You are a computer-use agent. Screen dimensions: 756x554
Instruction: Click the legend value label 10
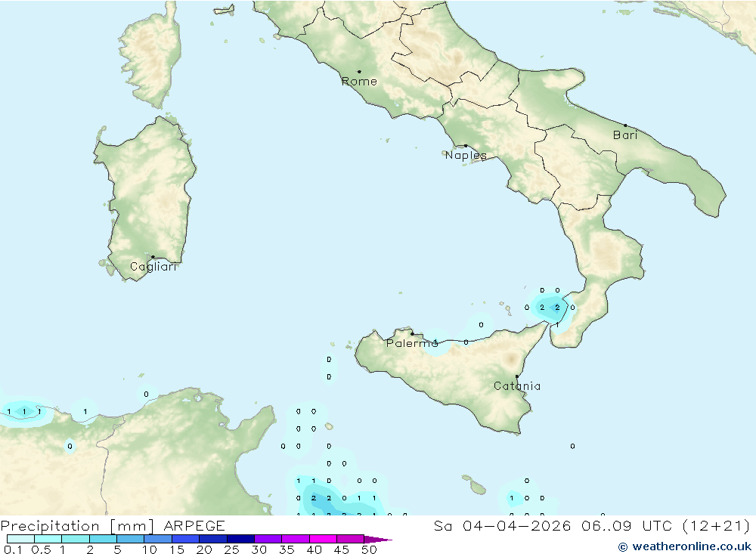pyautogui.click(x=150, y=549)
